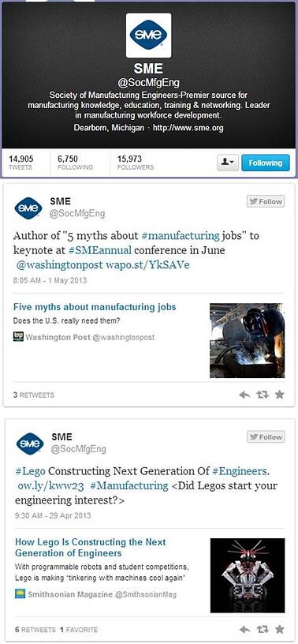The image size is (298, 644).
Task: Toggle Follow on the Lego tweet card
Action: click(265, 437)
